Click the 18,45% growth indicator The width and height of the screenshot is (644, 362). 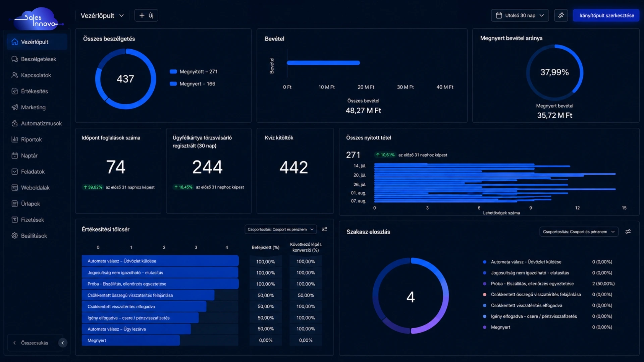(183, 187)
